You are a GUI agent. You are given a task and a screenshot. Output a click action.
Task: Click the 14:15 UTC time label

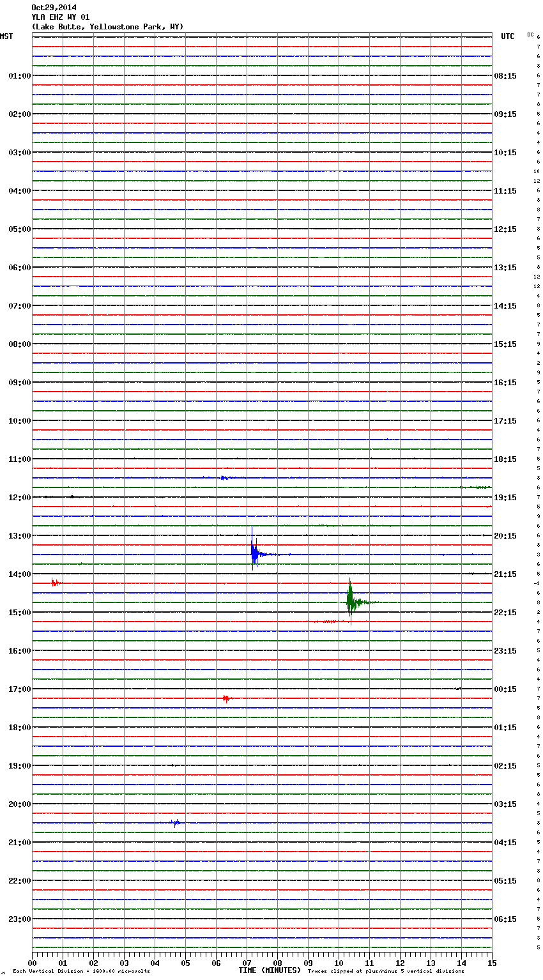click(505, 306)
